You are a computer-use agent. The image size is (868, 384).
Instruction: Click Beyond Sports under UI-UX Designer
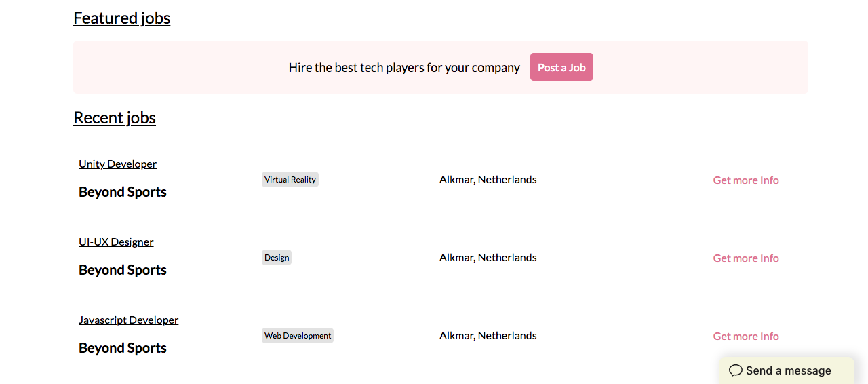pyautogui.click(x=123, y=270)
